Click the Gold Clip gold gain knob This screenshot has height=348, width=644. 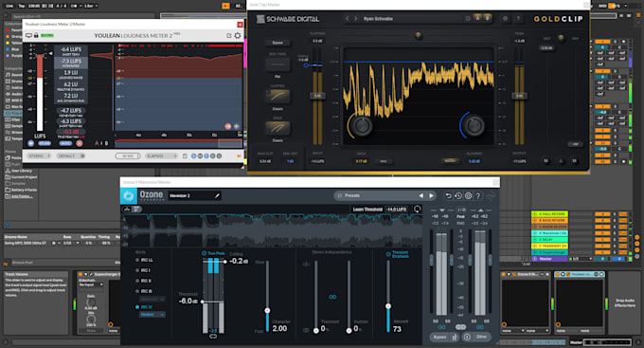[x=362, y=126]
